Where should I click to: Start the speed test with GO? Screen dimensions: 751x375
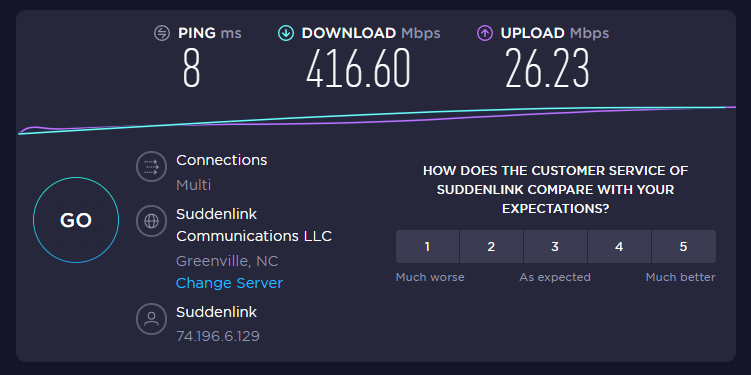pos(76,220)
